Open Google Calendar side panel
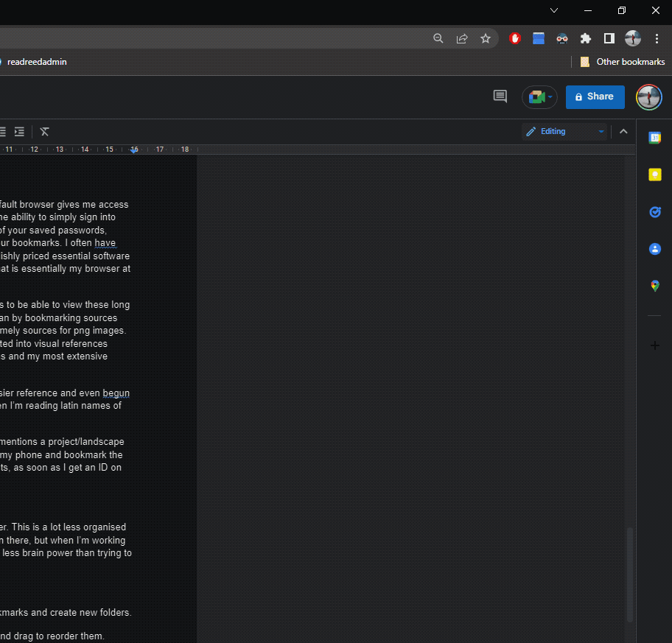The width and height of the screenshot is (672, 643). pyautogui.click(x=654, y=138)
